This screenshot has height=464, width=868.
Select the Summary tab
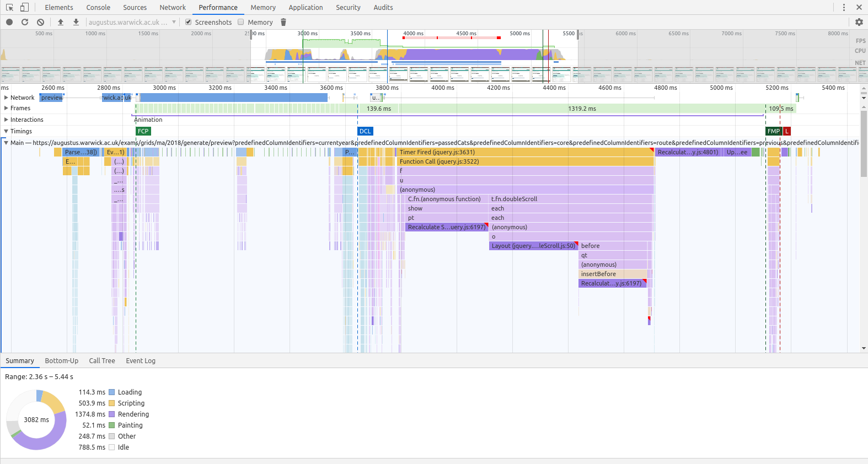click(20, 361)
